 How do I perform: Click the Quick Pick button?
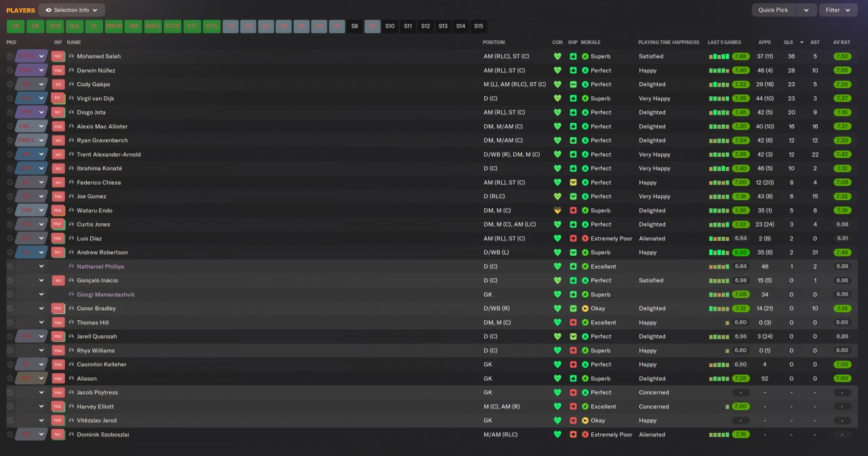pos(773,10)
